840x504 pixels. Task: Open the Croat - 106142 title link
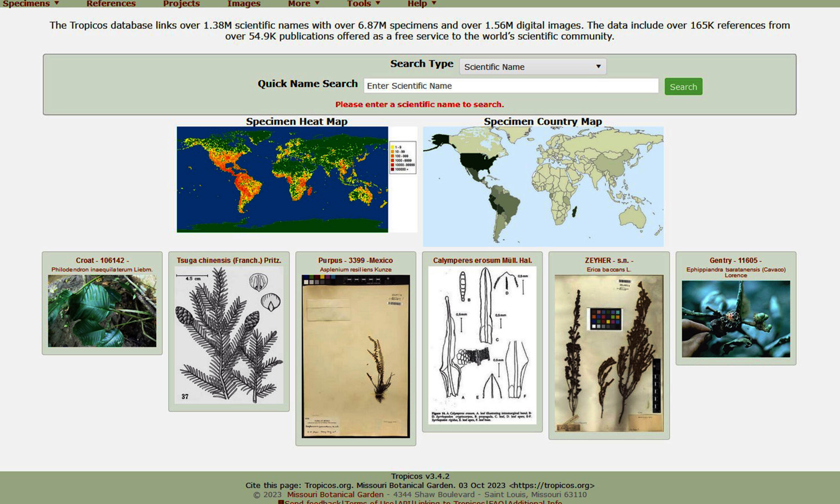click(102, 261)
